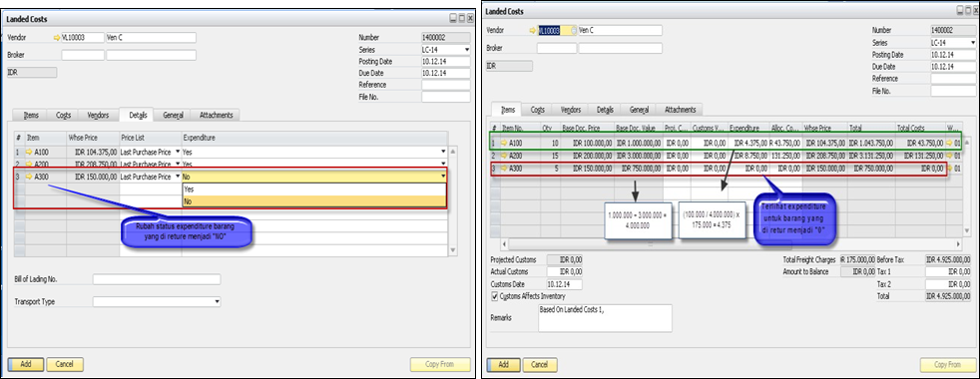Click Copy From button in Details-tab window
Viewport: 980px width, 379px height.
[x=440, y=364]
